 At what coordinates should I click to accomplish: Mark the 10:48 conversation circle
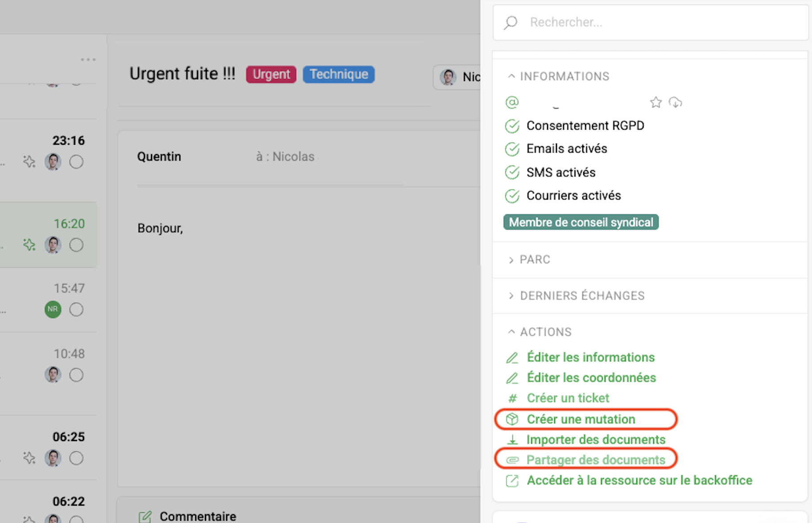point(76,375)
